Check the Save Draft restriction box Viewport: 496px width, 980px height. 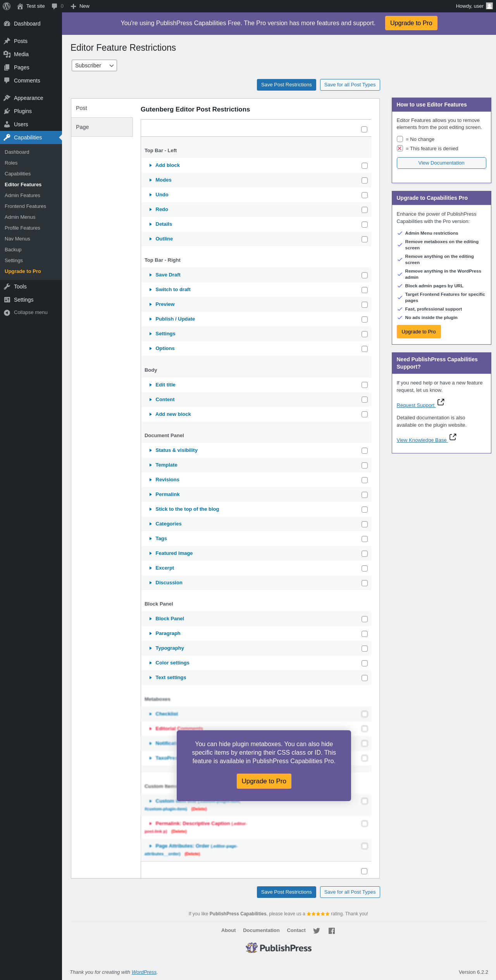365,275
